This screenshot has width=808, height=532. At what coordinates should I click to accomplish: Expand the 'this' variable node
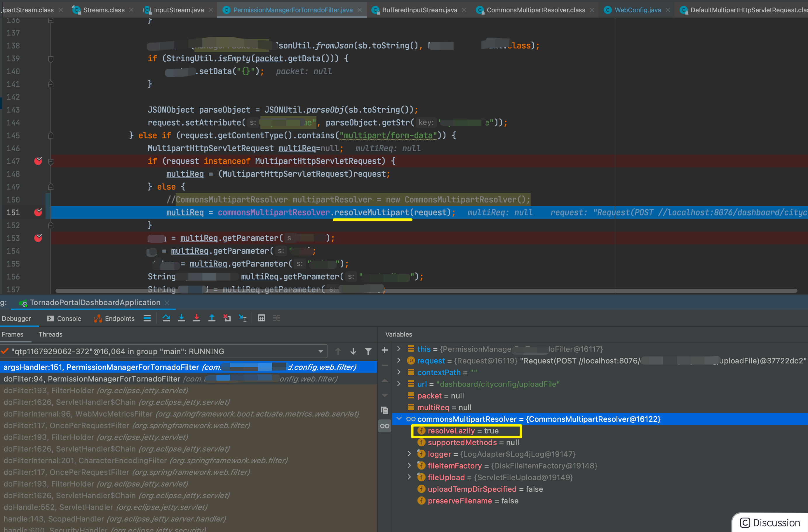coord(399,349)
